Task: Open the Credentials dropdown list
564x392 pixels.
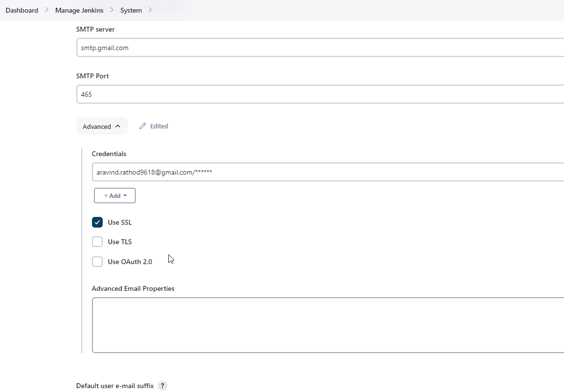Action: [326, 172]
